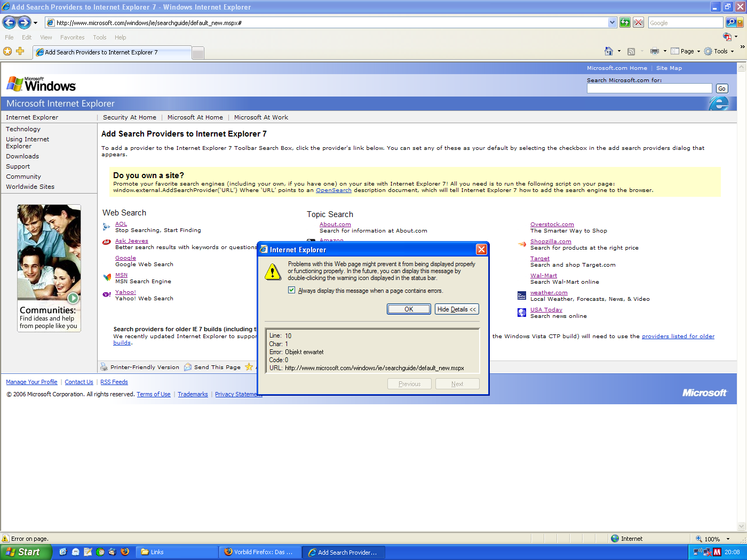Go forward using the browser Forward arrow
Screen dimensions: 747x560
point(24,22)
